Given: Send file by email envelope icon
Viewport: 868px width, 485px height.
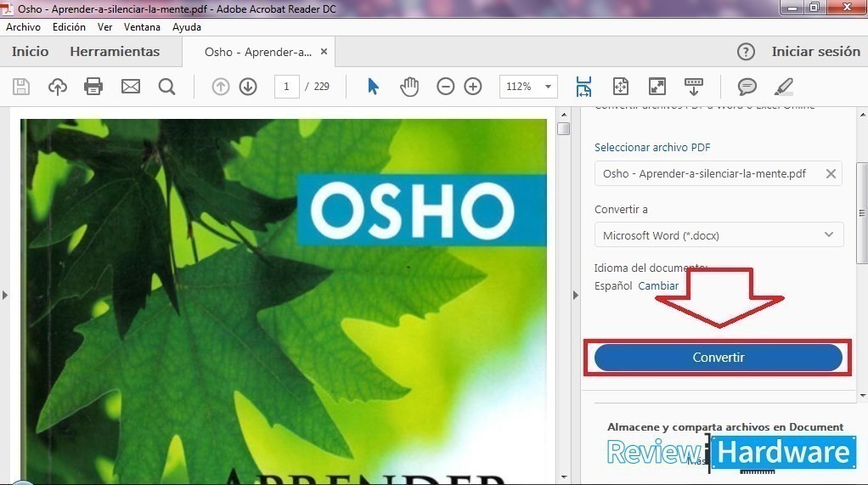Looking at the screenshot, I should coord(131,87).
